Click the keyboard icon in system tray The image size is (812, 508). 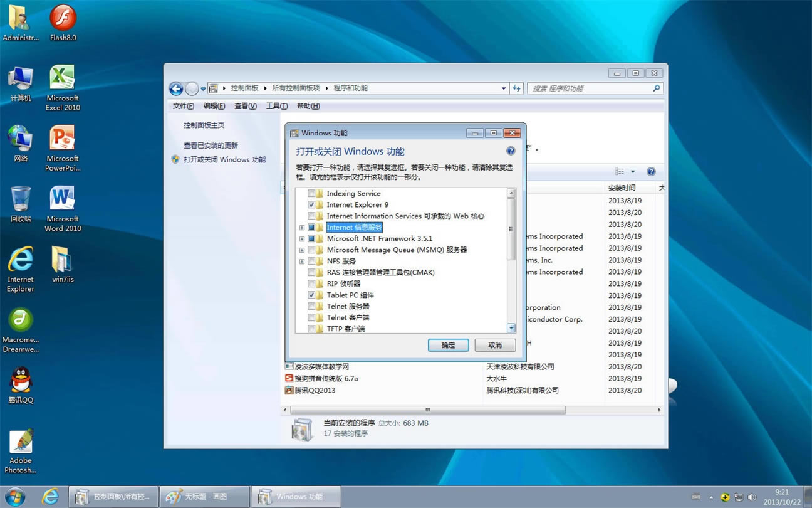point(696,497)
